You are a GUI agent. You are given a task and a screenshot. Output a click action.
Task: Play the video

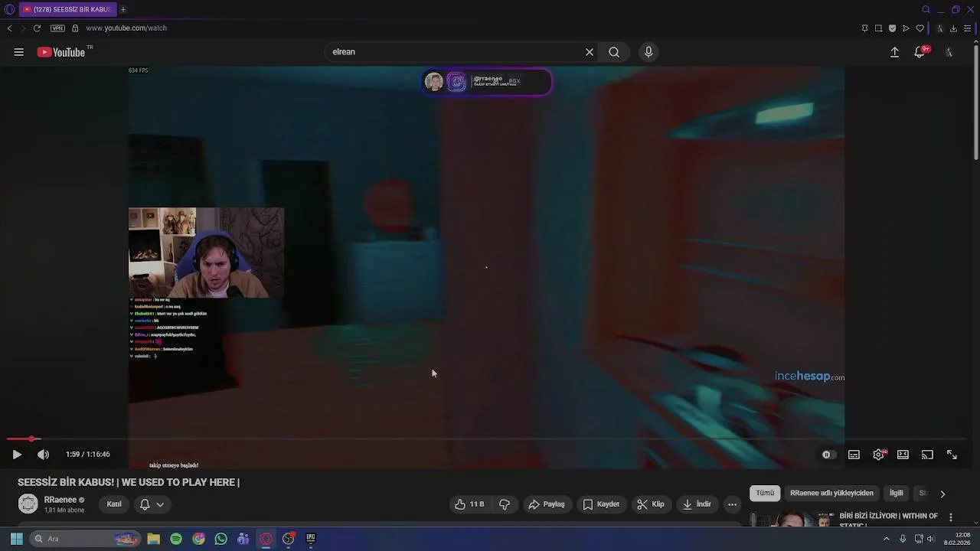point(17,455)
